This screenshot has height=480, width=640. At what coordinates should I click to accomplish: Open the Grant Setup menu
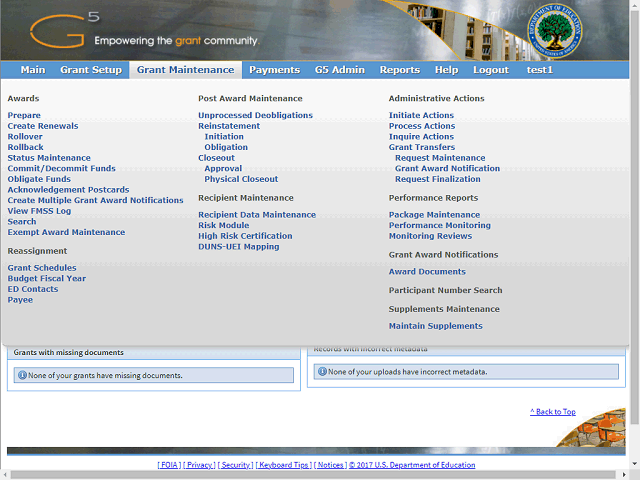click(x=91, y=70)
